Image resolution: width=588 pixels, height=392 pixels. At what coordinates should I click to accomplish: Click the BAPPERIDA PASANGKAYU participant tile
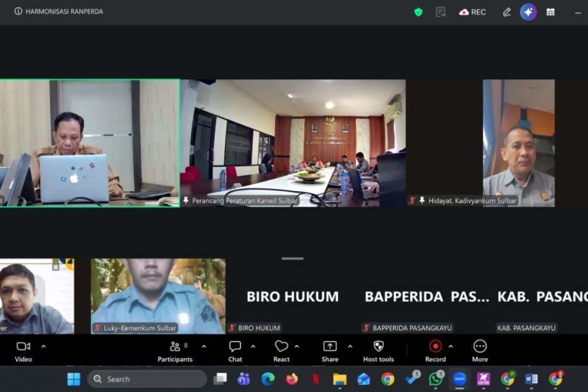pos(426,296)
